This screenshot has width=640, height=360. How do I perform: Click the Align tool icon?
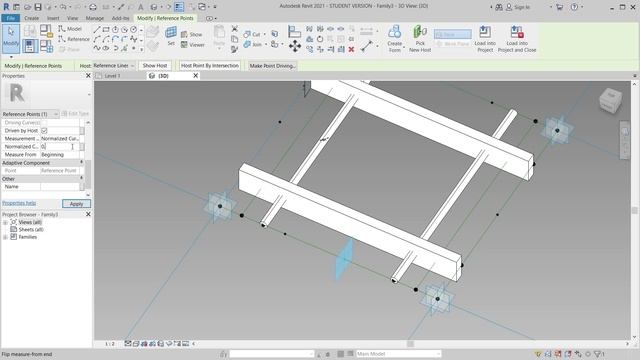coord(294,31)
